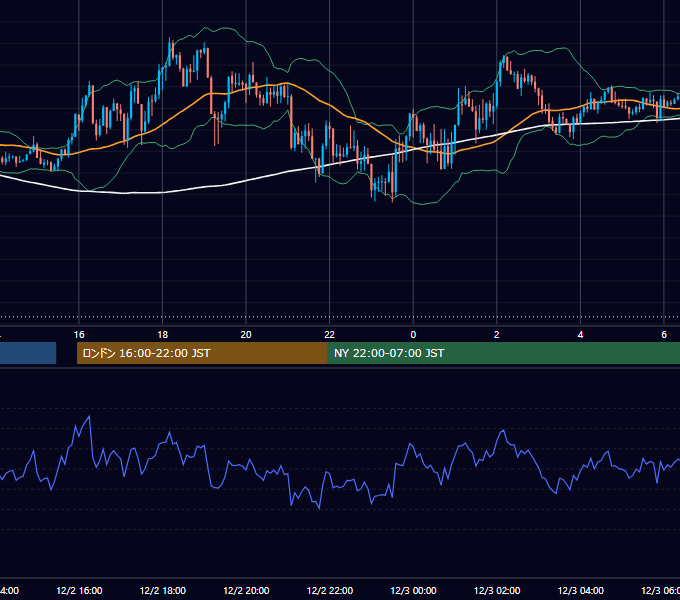This screenshot has height=600, width=680.
Task: Click the 18 hour axis label
Action: click(x=162, y=334)
